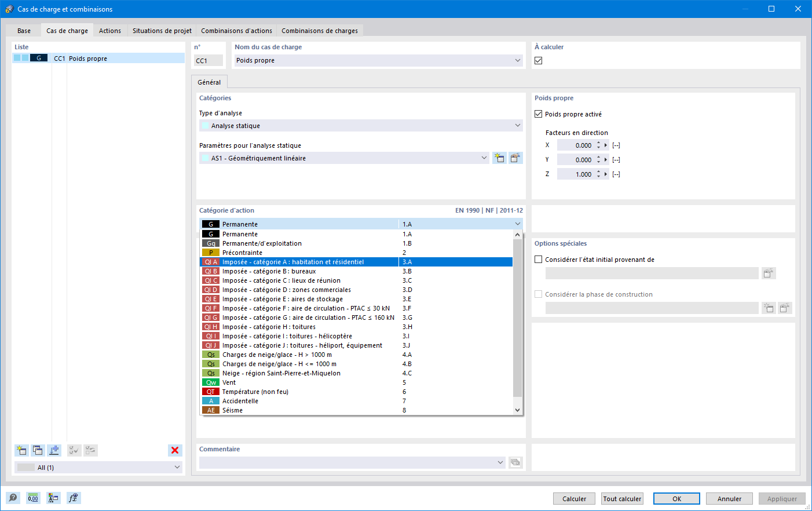Click the QI A color badge in list
The height and width of the screenshot is (511, 812).
(211, 262)
